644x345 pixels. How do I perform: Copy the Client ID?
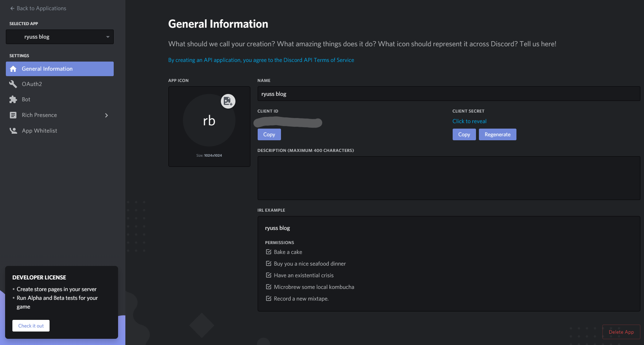(x=269, y=134)
